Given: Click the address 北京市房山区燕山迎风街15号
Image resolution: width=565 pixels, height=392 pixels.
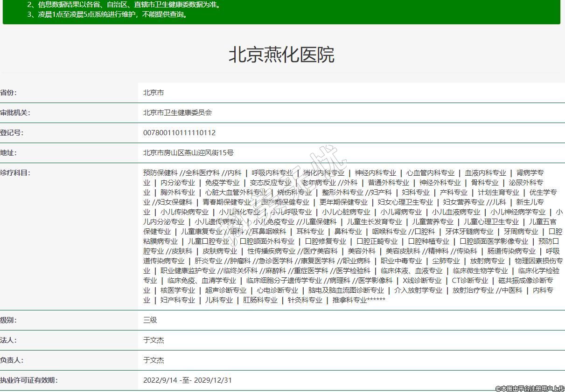Looking at the screenshot, I should (188, 153).
